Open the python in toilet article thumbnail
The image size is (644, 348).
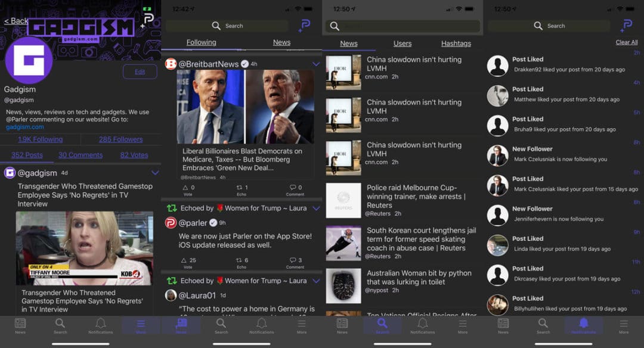343,285
